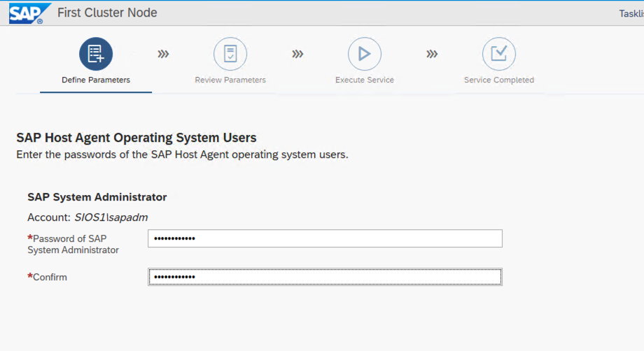This screenshot has height=351, width=644.
Task: Click the 'Enter the passwords' instruction text
Action: tap(182, 155)
